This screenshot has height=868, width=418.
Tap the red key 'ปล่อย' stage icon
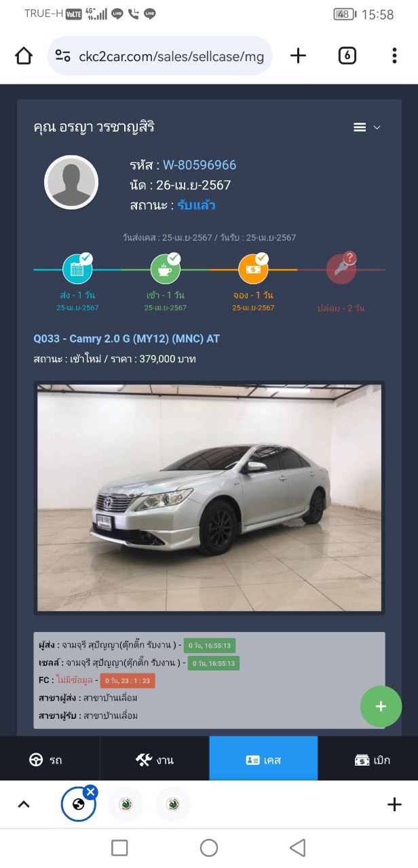pos(341,269)
